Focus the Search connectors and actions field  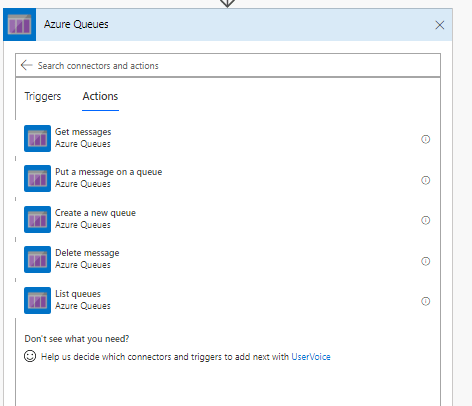click(x=228, y=65)
